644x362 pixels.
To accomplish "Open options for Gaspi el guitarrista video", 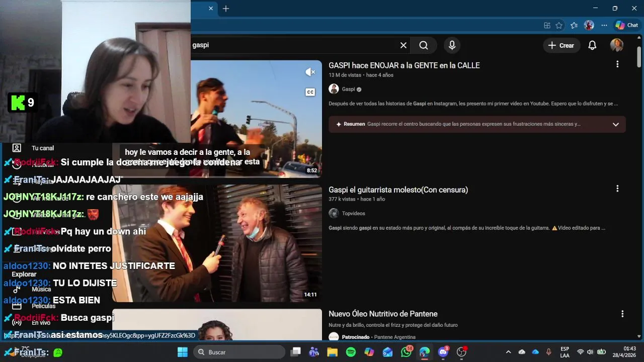I will coord(617,189).
